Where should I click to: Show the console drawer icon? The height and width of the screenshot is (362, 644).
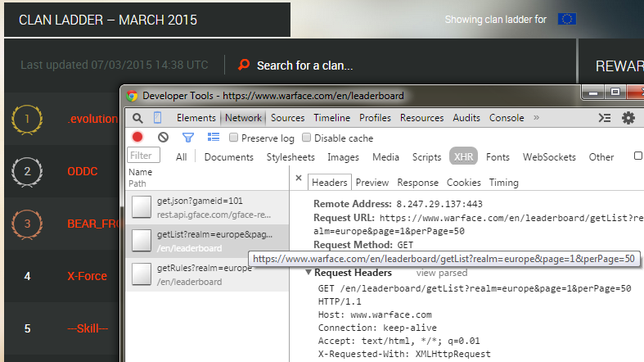tap(605, 118)
